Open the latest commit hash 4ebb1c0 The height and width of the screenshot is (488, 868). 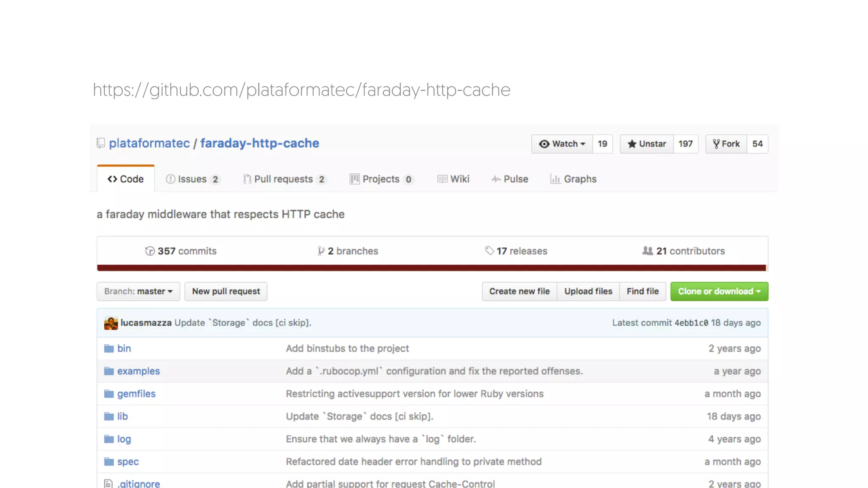pos(691,323)
